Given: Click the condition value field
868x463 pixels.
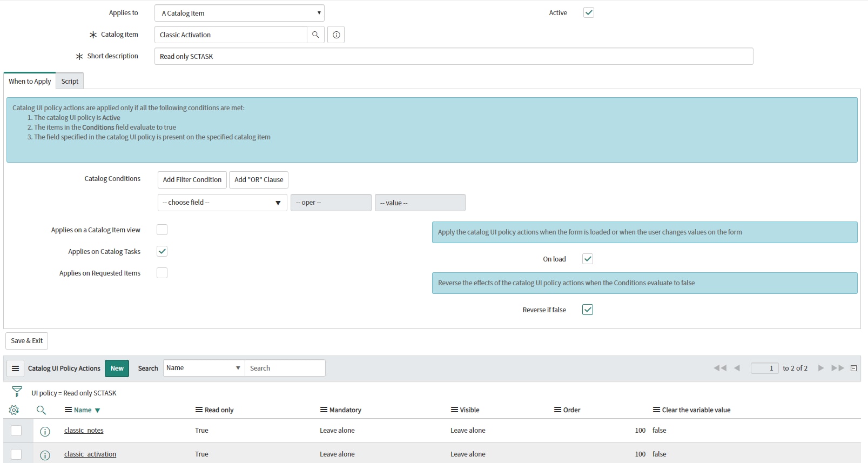Looking at the screenshot, I should coord(420,203).
